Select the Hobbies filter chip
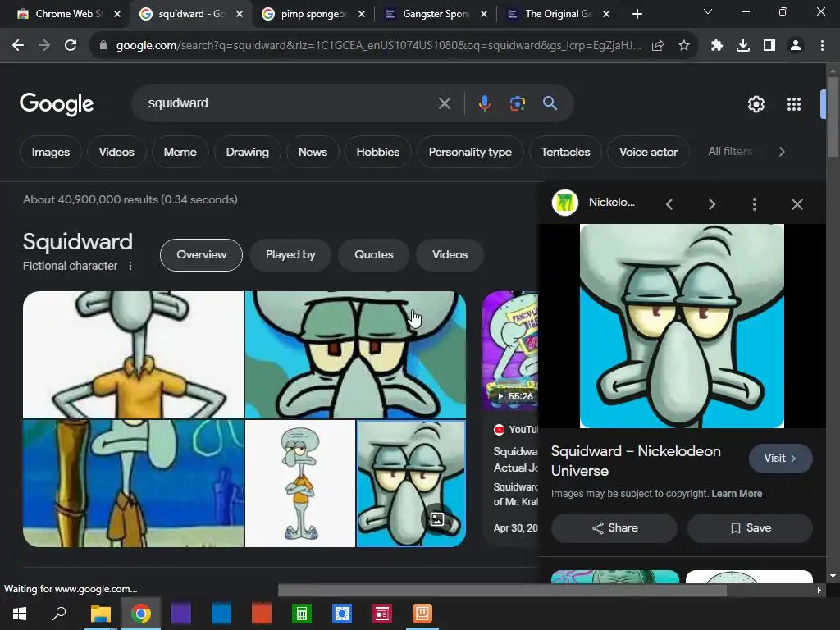This screenshot has width=840, height=630. [377, 152]
